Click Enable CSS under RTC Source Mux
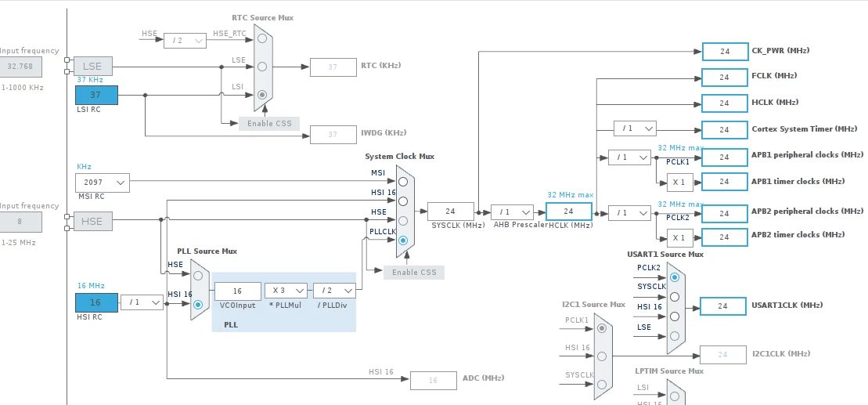Image resolution: width=868 pixels, height=405 pixels. 269,123
